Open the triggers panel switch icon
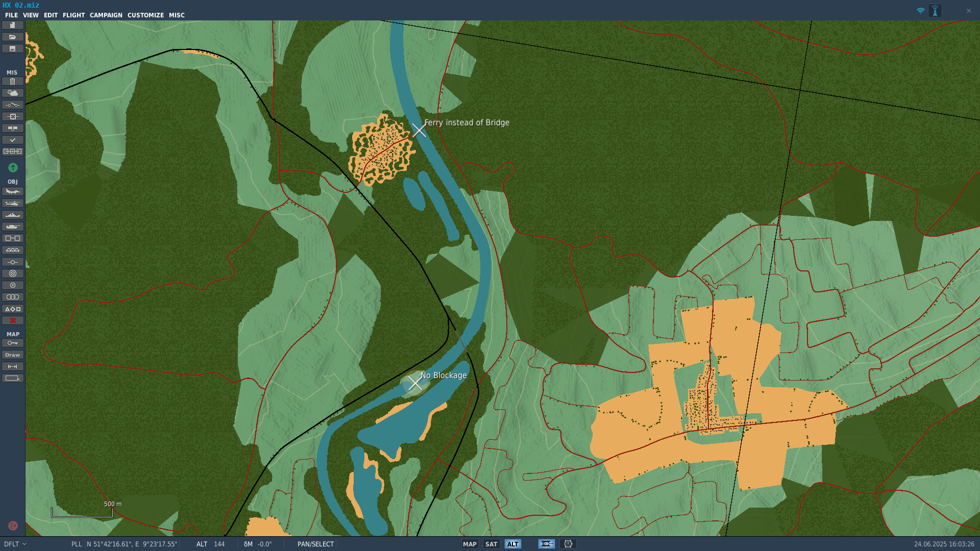This screenshot has width=980, height=551. tap(12, 105)
